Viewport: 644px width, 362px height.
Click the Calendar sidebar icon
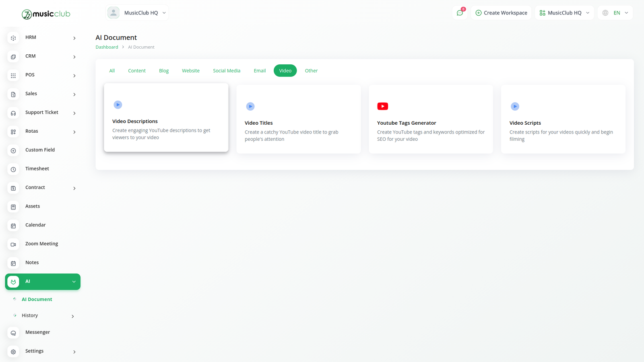tap(13, 226)
